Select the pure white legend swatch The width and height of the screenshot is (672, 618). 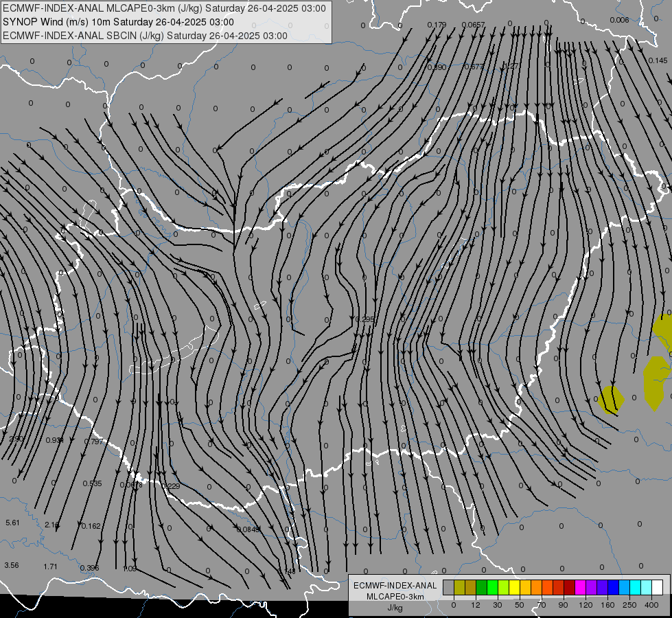[x=657, y=587]
